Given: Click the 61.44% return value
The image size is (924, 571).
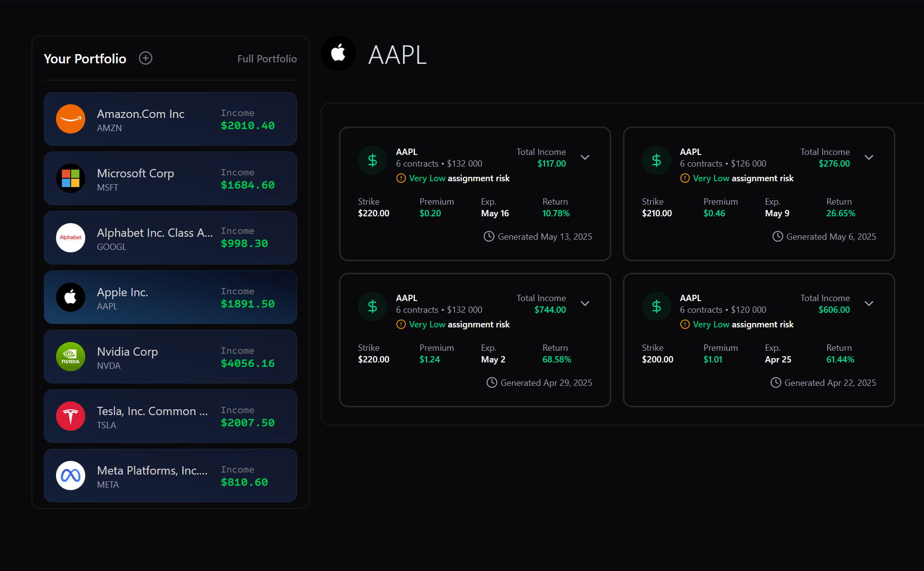Looking at the screenshot, I should 840,360.
